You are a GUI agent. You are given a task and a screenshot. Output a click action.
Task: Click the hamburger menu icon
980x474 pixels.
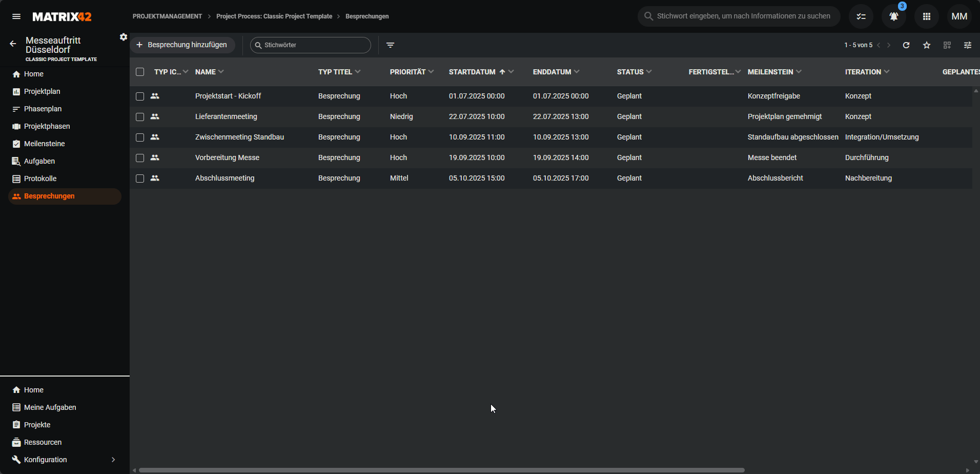point(16,16)
